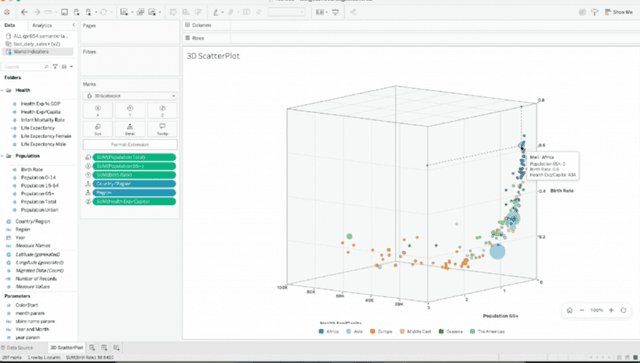
Task: Click the SUM(Population Total) pill
Action: (134, 157)
